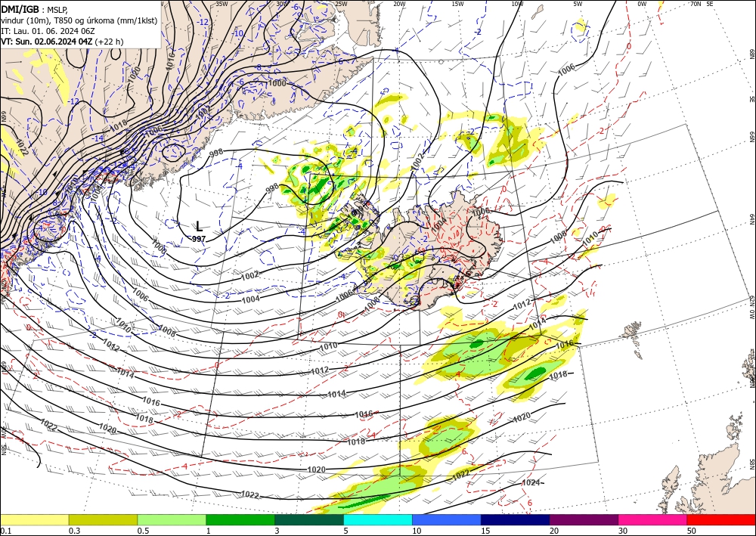Click the '15W' longitude label at top
This screenshot has height=536, width=756.
pyautogui.click(x=457, y=4)
